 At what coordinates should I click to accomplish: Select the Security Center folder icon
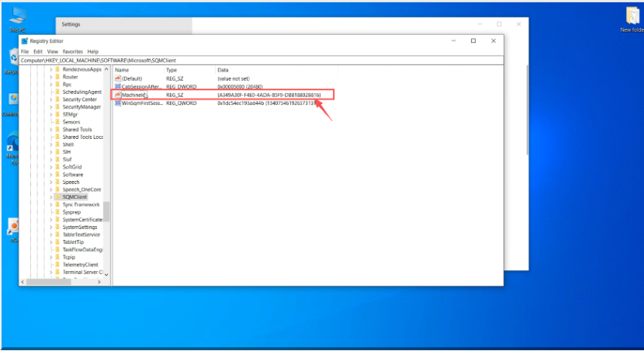click(57, 99)
